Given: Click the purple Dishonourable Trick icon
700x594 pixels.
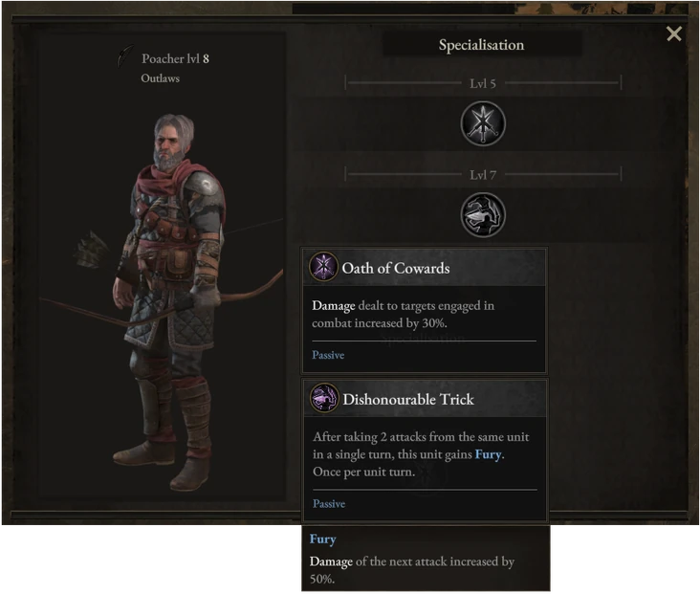Looking at the screenshot, I should pos(324,398).
